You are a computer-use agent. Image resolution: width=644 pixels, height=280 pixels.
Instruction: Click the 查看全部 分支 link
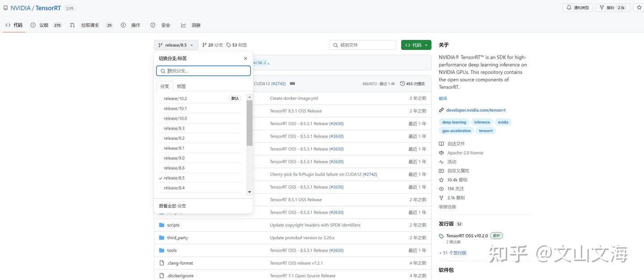click(x=172, y=205)
